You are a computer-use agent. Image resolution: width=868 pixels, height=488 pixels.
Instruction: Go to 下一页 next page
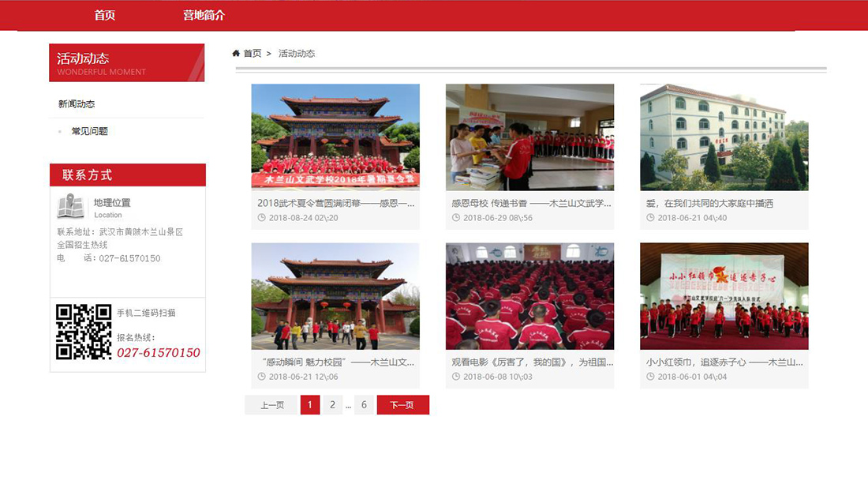pyautogui.click(x=402, y=405)
